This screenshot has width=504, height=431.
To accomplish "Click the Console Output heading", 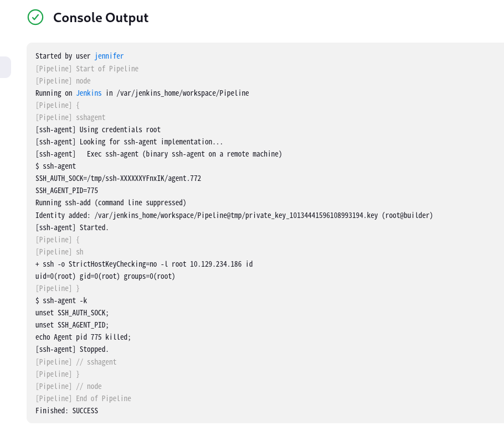I will (101, 18).
